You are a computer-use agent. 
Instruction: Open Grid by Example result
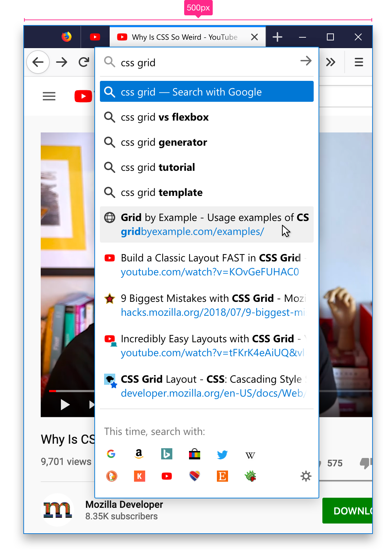(207, 224)
